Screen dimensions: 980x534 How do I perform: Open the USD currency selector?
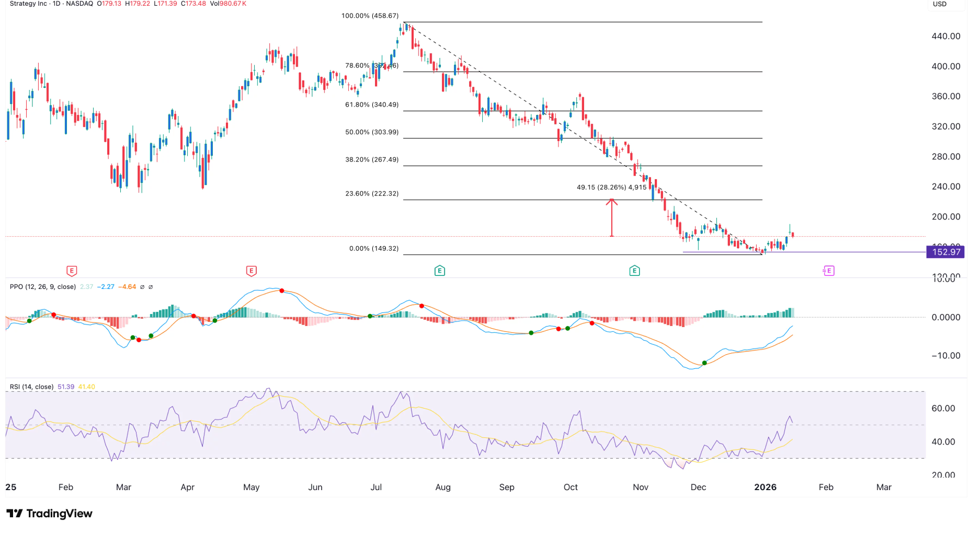tap(940, 4)
